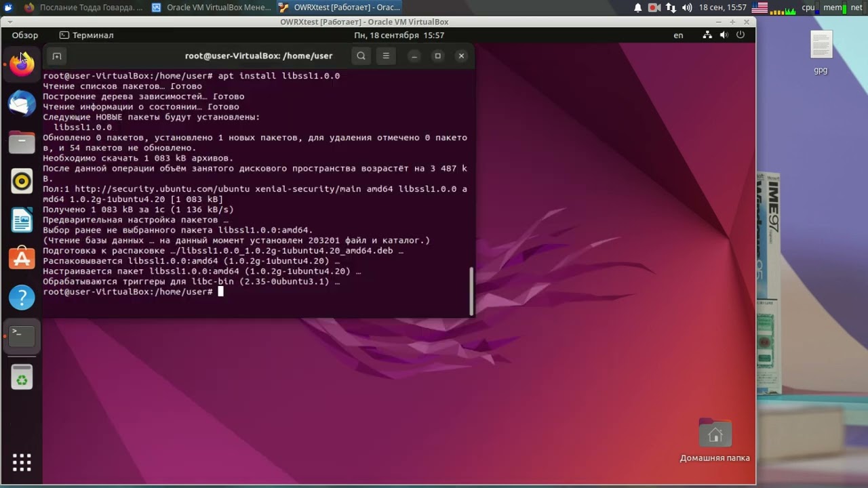This screenshot has height=488, width=868.
Task: Click the VirtualBox window title bar text
Action: 364,22
